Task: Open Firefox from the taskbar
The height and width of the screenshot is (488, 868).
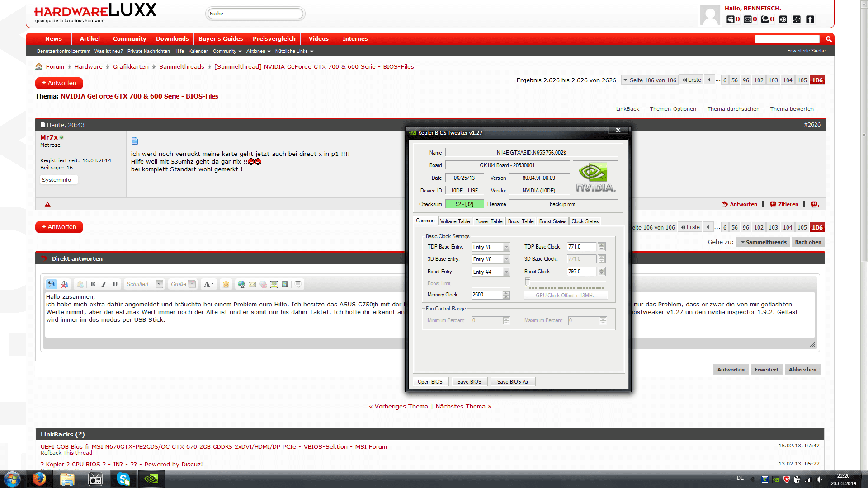Action: [x=39, y=479]
